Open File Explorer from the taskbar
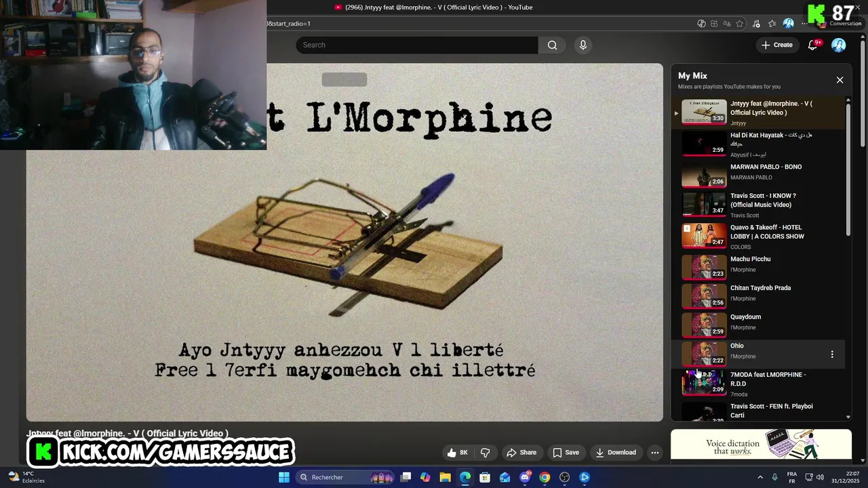 point(445,477)
